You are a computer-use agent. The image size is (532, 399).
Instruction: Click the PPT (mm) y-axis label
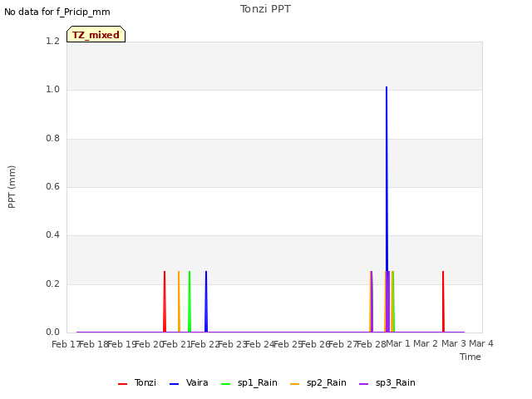click(12, 186)
